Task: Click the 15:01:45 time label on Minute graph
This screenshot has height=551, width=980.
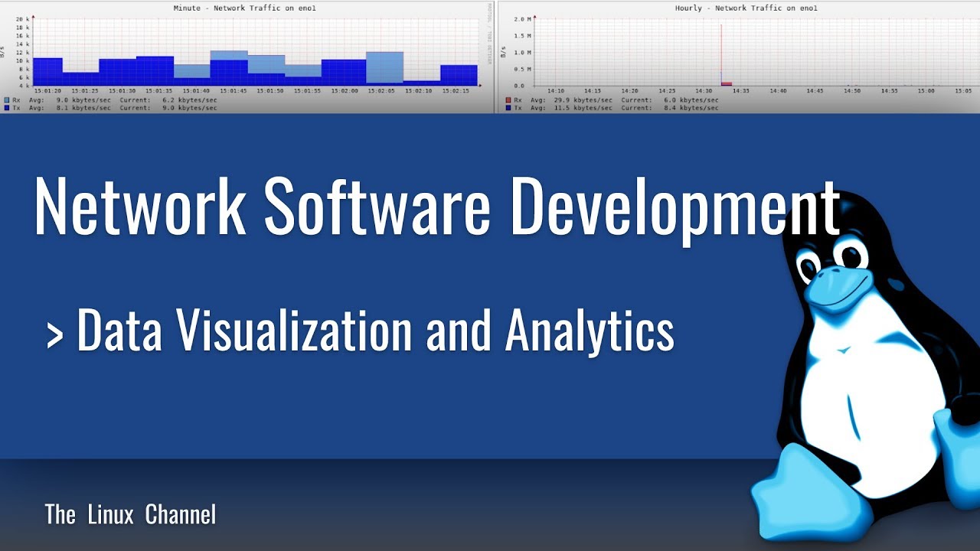Action: point(234,90)
